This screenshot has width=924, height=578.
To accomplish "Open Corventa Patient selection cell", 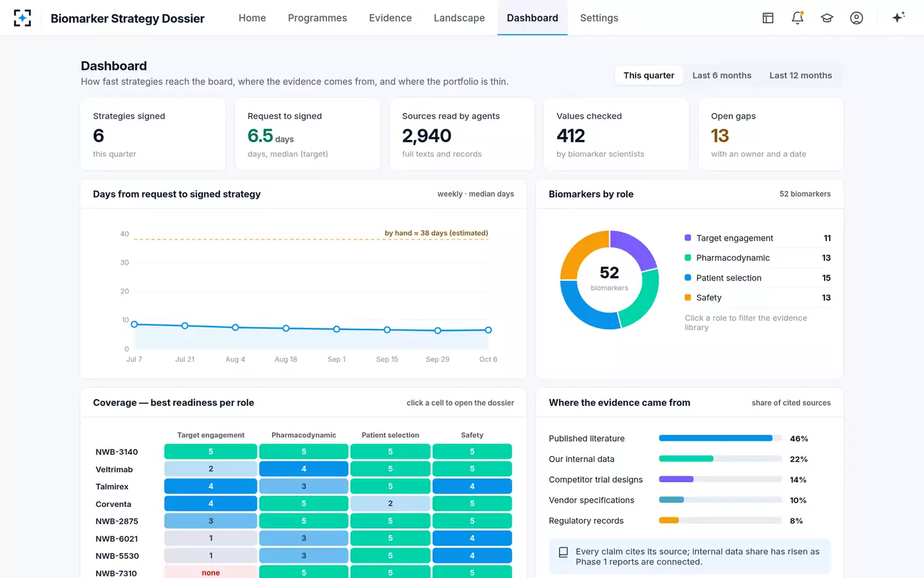I will (x=390, y=504).
